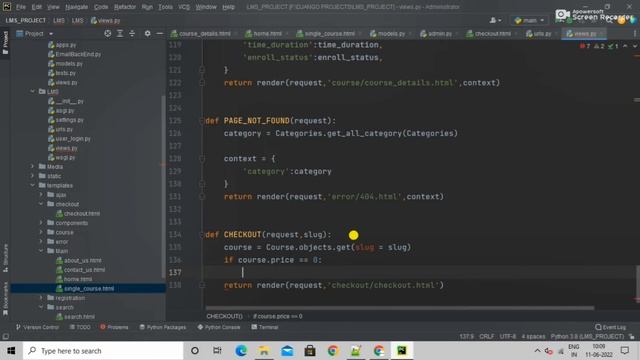
Task: Launch Microsoft Edge from the taskbar
Action: [241, 351]
